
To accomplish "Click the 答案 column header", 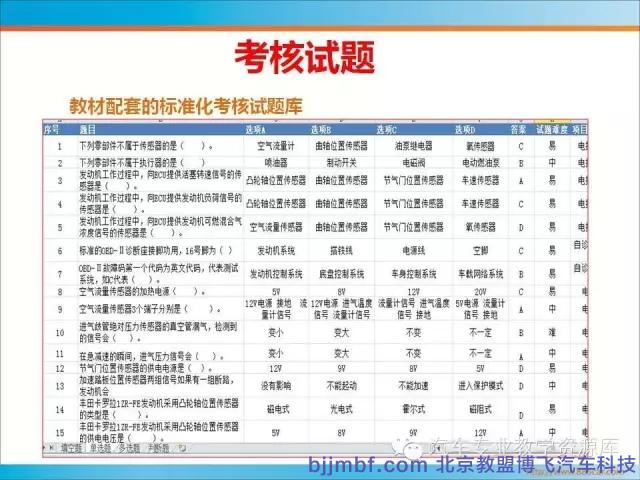I will pos(519,130).
